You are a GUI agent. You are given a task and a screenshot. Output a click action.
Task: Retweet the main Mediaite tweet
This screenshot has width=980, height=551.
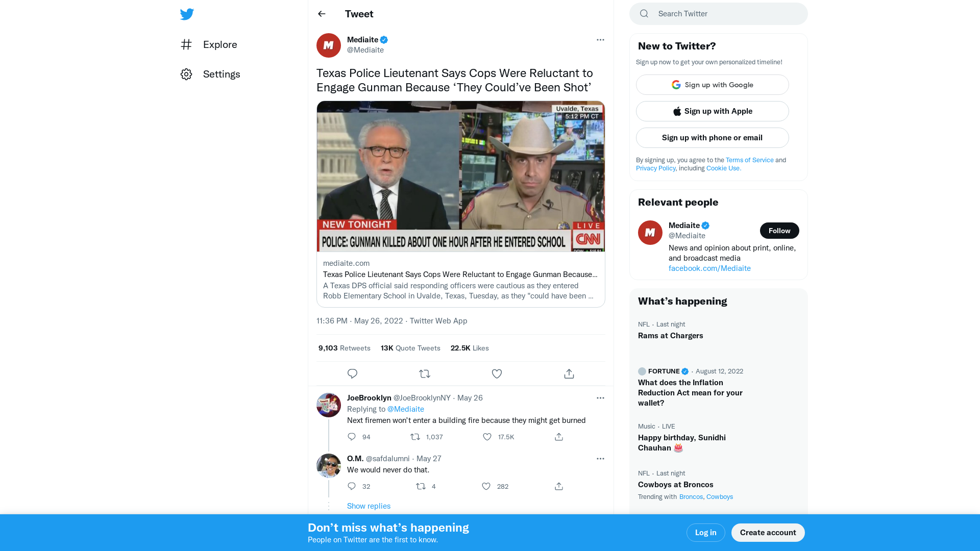pyautogui.click(x=425, y=374)
